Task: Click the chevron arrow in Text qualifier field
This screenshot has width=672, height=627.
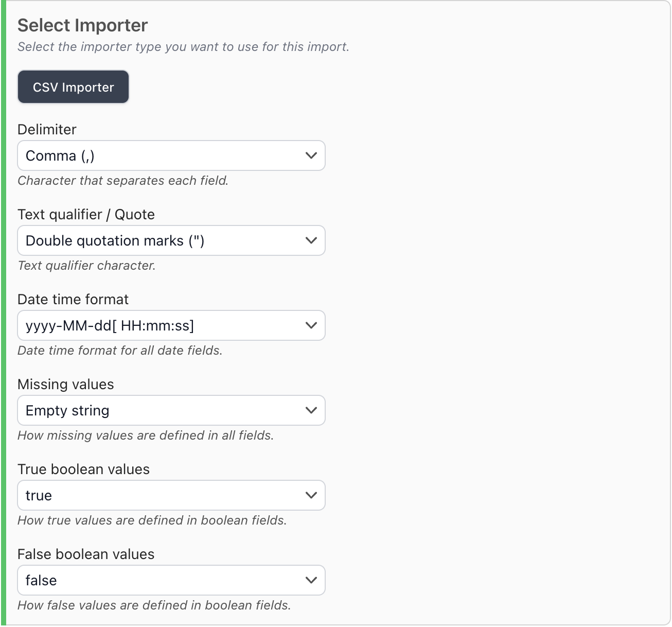Action: tap(311, 240)
